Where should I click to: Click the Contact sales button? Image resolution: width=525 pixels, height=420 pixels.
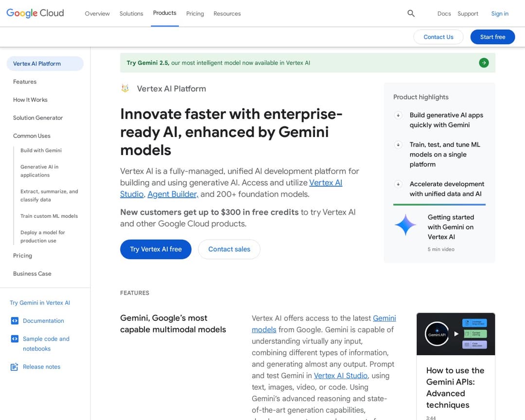[229, 249]
